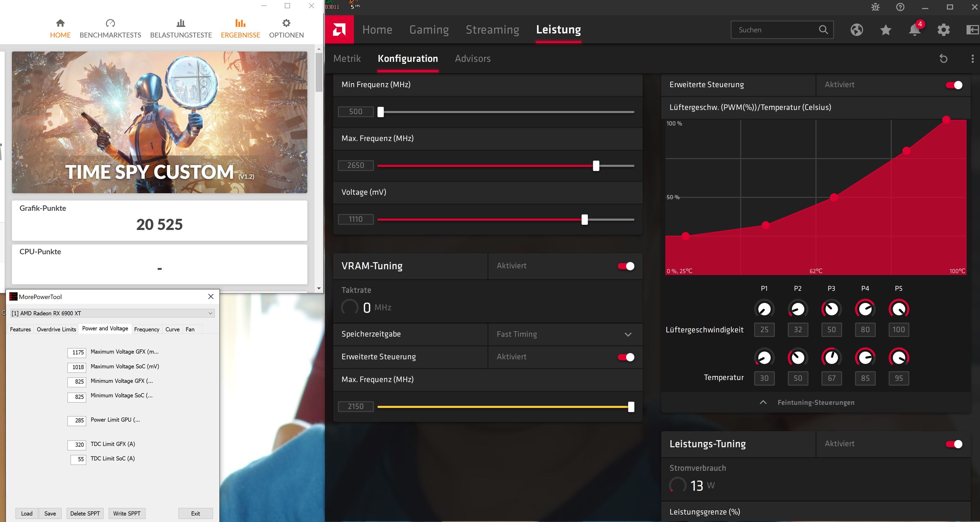Screen dimensions: 980x522
Task: Toggle the sidebar panel icon
Action: pos(972,30)
